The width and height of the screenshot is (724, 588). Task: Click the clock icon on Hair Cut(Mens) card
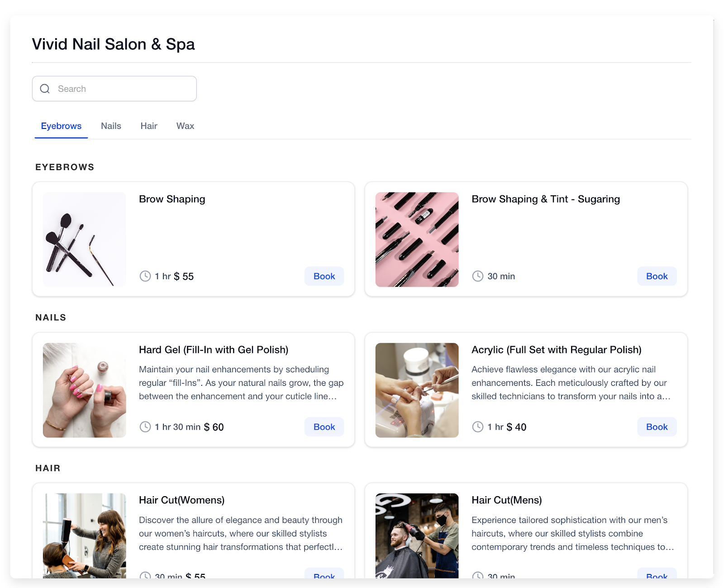478,577
